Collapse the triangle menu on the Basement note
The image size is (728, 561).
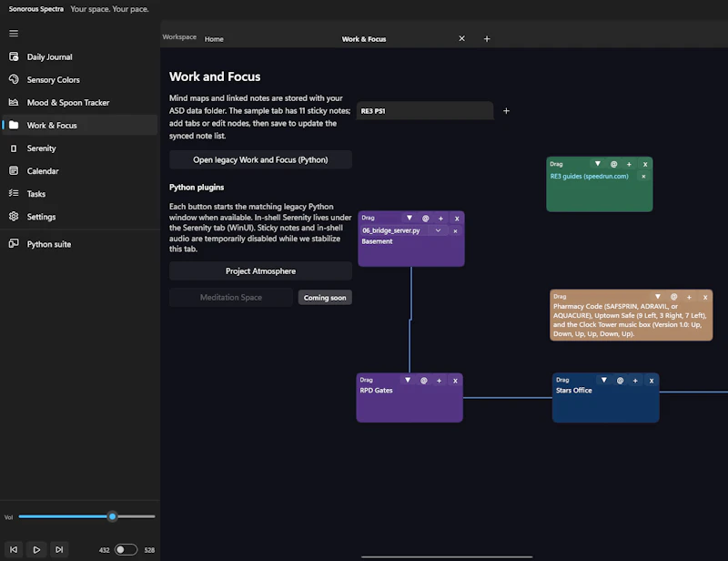point(409,218)
